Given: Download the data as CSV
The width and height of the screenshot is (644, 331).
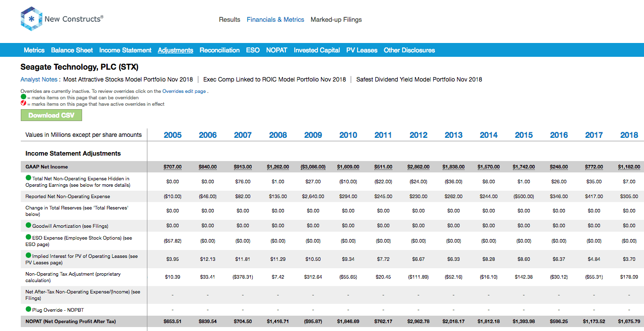Looking at the screenshot, I should 51,115.
